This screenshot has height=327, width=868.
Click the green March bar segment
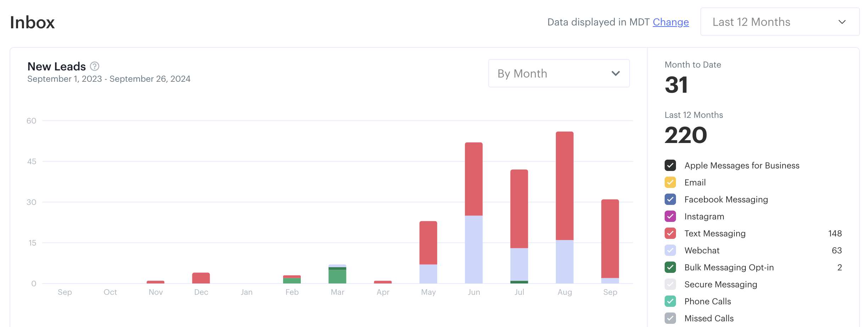337,276
